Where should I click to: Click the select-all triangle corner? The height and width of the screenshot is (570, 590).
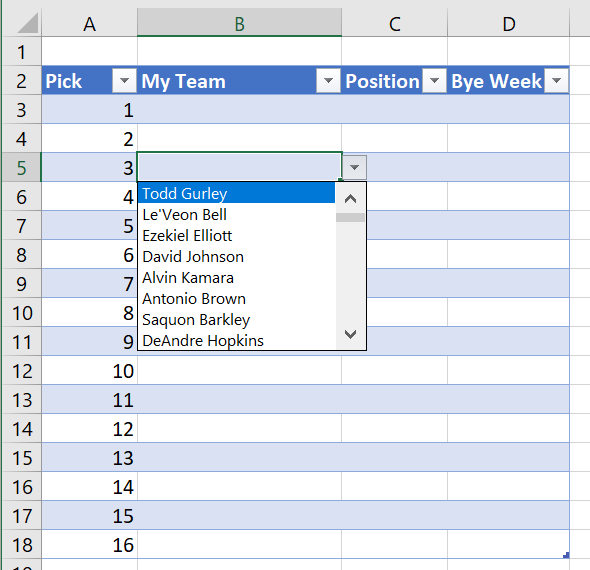27,23
